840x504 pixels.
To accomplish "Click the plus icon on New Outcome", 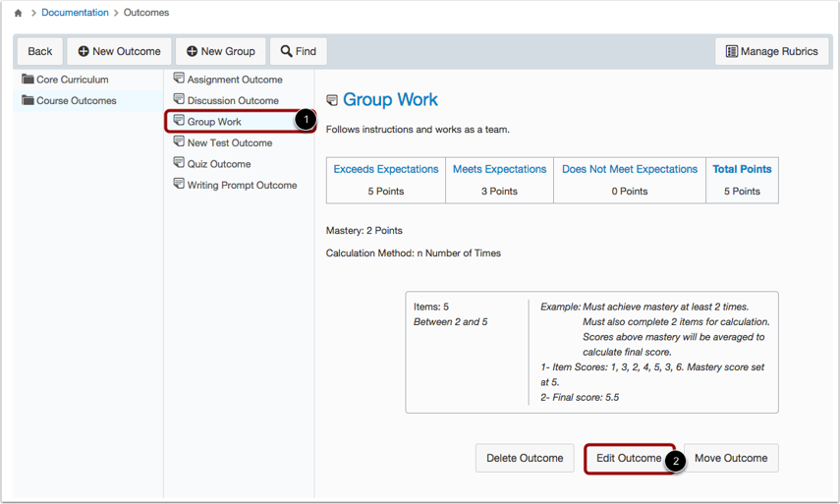I will (x=84, y=51).
